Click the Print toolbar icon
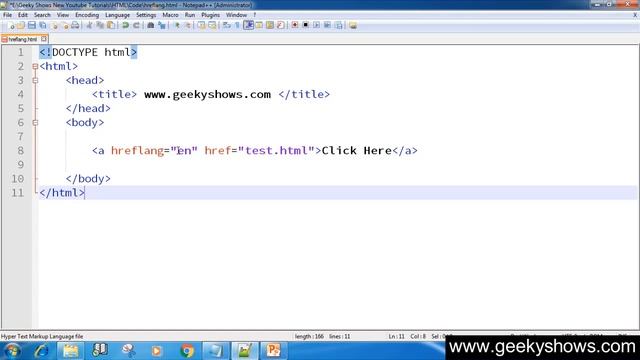The width and height of the screenshot is (640, 360). (75, 25)
